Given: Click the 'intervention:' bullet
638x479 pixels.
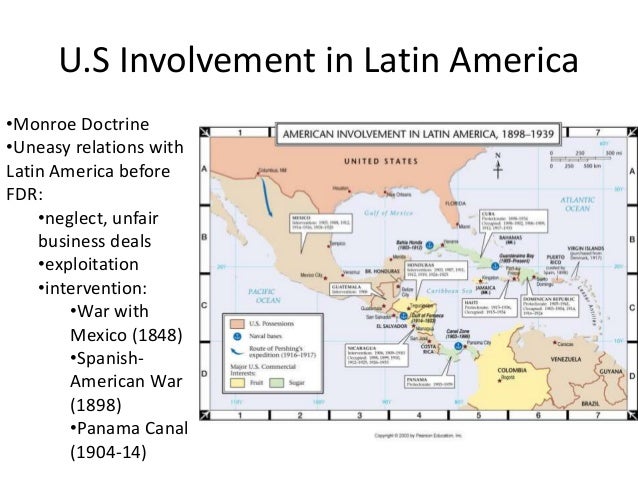Looking at the screenshot, I should point(92,288).
